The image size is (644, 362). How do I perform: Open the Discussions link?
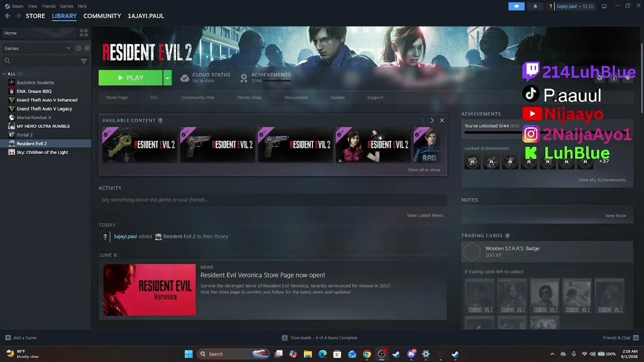296,98
